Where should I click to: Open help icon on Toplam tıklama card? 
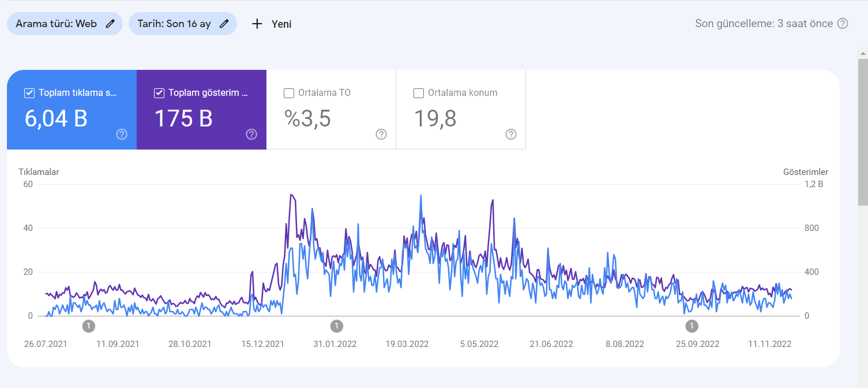(x=122, y=135)
